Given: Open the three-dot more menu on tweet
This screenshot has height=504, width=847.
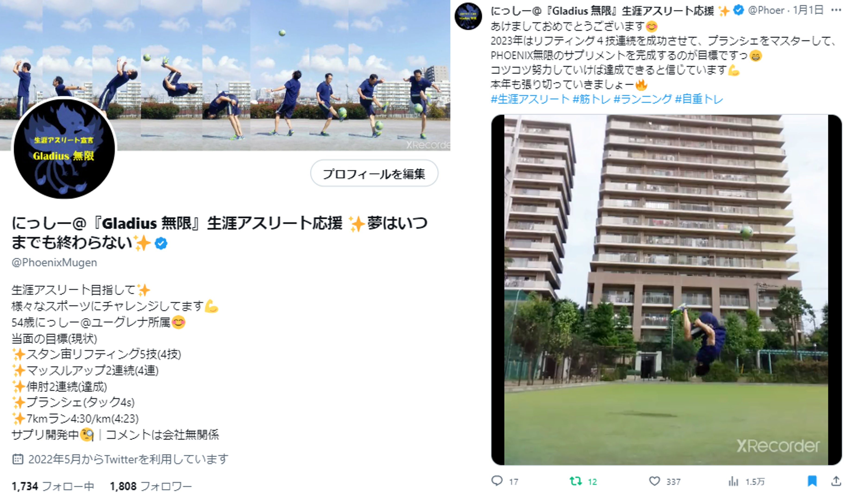Looking at the screenshot, I should click(x=836, y=10).
